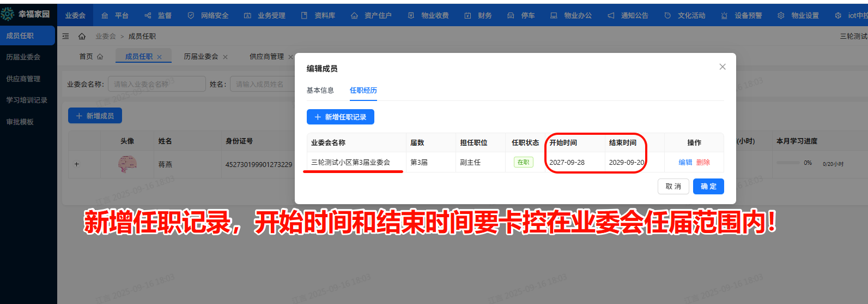Click the name 蒋燕 in the table
The height and width of the screenshot is (304, 868).
[x=165, y=164]
